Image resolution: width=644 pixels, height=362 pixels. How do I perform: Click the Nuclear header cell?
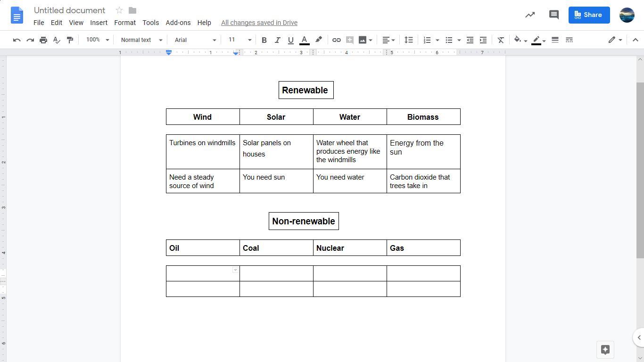click(350, 248)
